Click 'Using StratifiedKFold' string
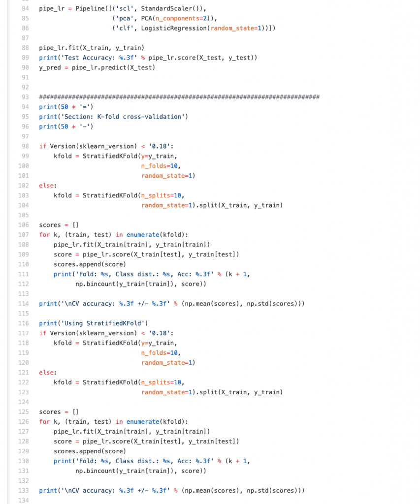Screen dimensions: 420x504 point(102,323)
